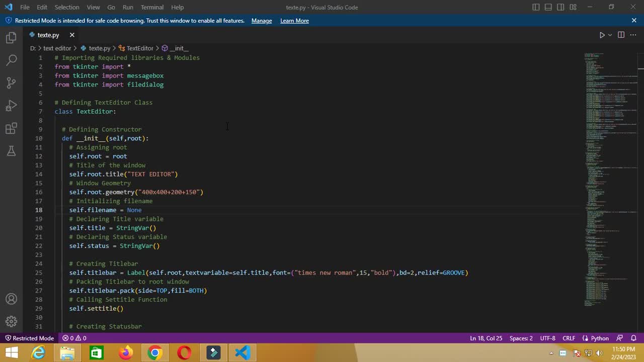Open the errors and warnings status item

pyautogui.click(x=74, y=338)
